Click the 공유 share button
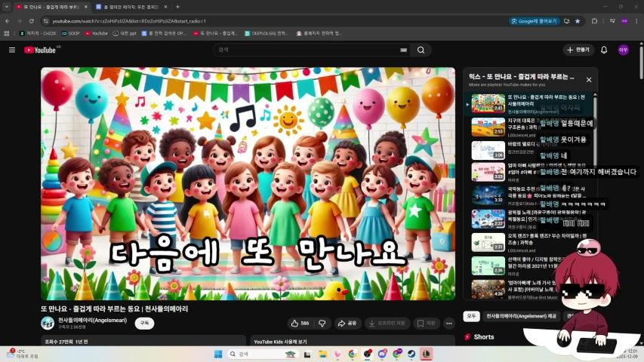 347,323
